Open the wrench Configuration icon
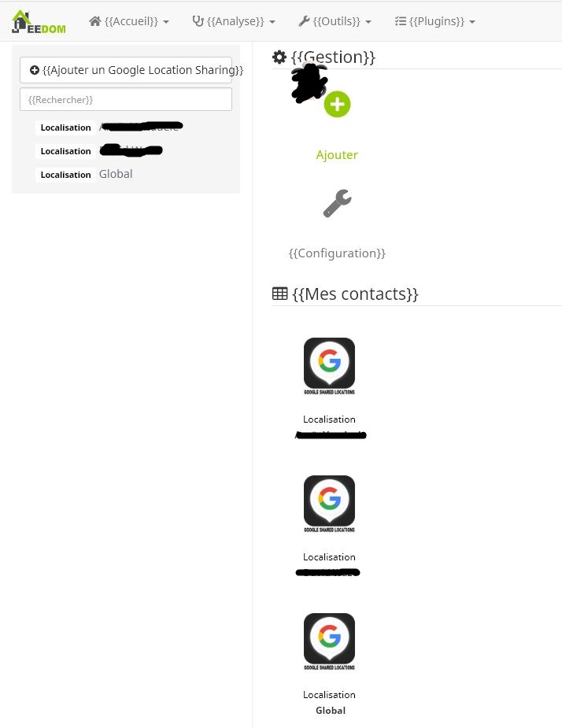562x728 pixels. pos(337,203)
